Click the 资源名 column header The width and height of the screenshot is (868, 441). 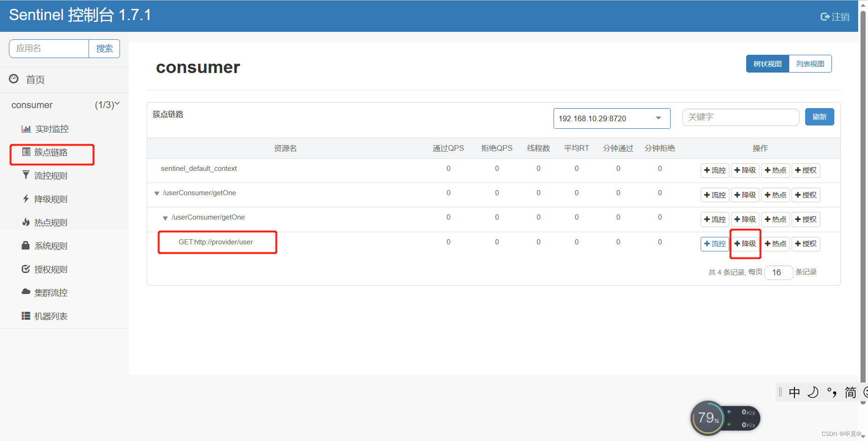(x=285, y=148)
